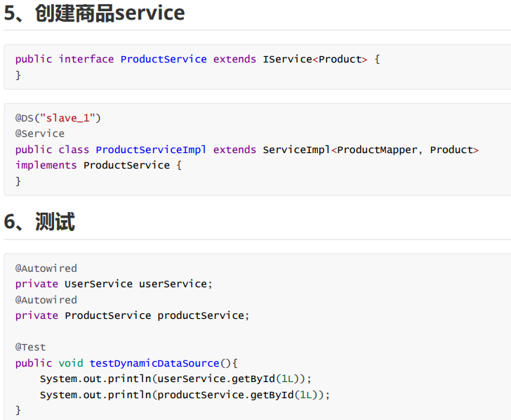Image resolution: width=511 pixels, height=420 pixels.
Task: Click the "private UserService userService;" line
Action: [x=114, y=284]
